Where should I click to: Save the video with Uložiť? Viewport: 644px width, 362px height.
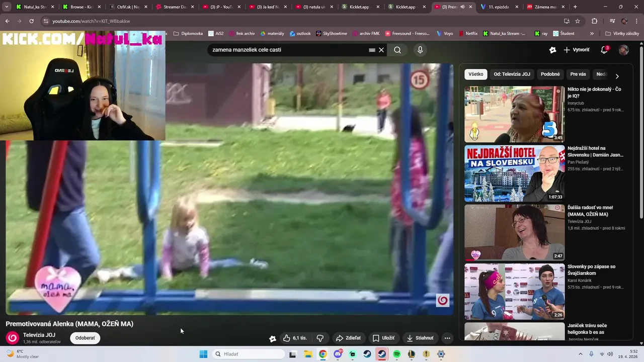(383, 338)
